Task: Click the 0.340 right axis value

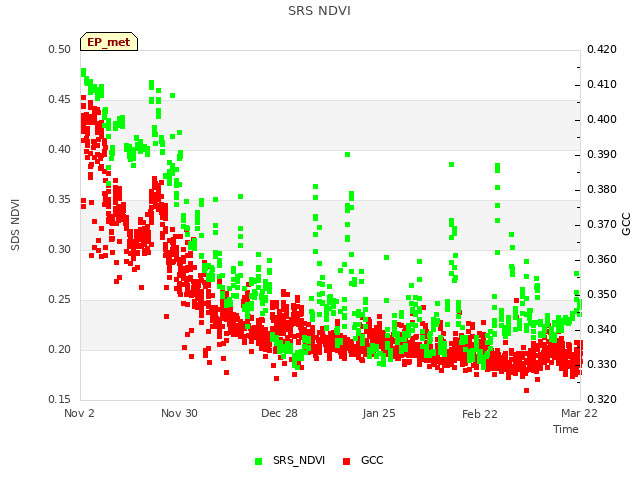Action: coord(602,329)
